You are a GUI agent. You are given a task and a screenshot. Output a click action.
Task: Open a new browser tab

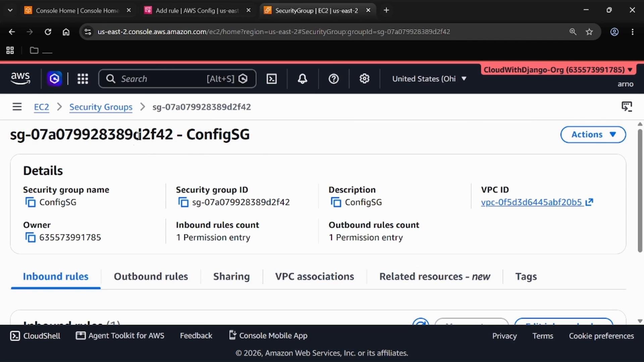point(386,10)
